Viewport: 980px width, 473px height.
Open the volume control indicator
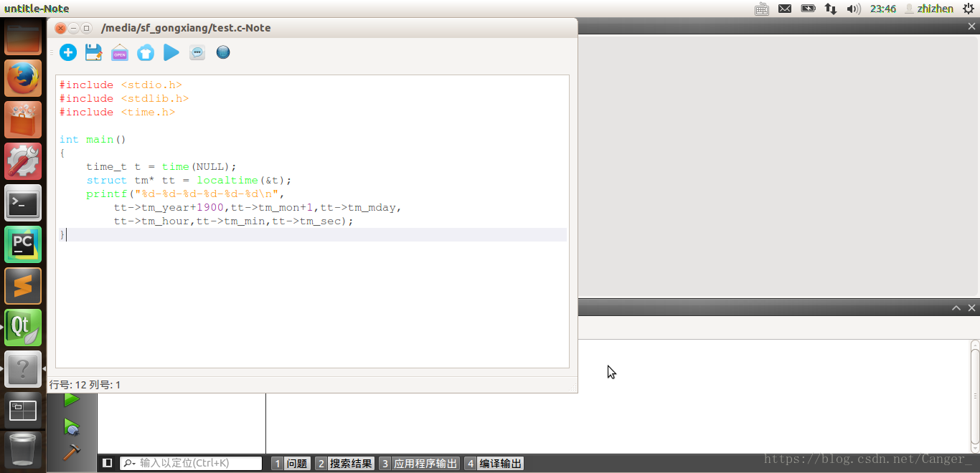853,9
